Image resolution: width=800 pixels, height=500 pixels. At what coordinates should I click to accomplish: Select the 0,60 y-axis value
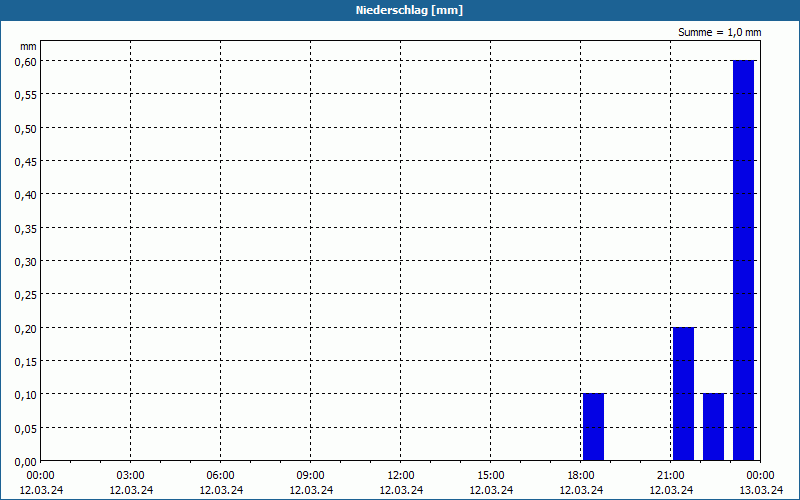tap(26, 61)
